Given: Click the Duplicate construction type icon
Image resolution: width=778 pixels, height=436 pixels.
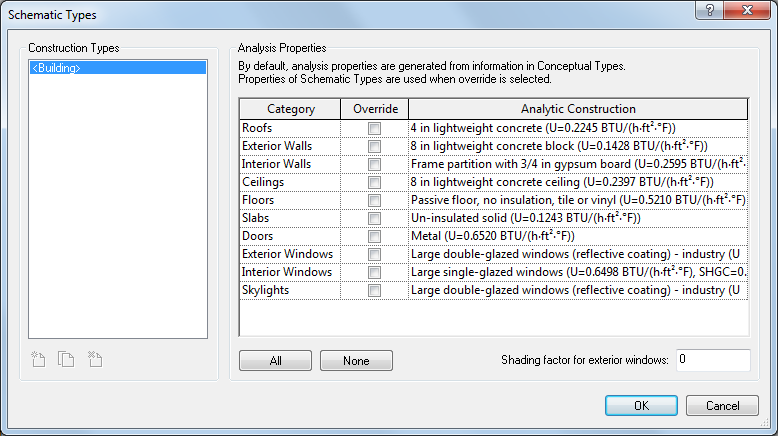Looking at the screenshot, I should point(67,359).
